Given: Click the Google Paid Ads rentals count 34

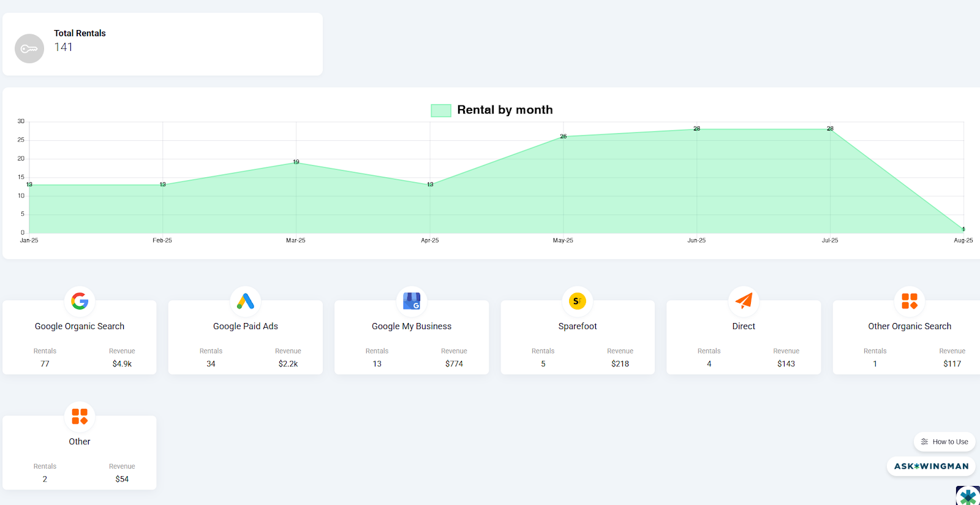Looking at the screenshot, I should [211, 363].
